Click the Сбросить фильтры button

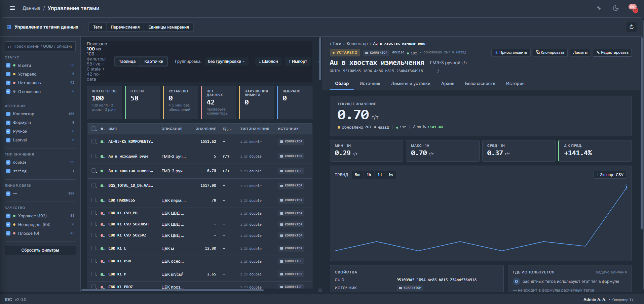(x=40, y=250)
